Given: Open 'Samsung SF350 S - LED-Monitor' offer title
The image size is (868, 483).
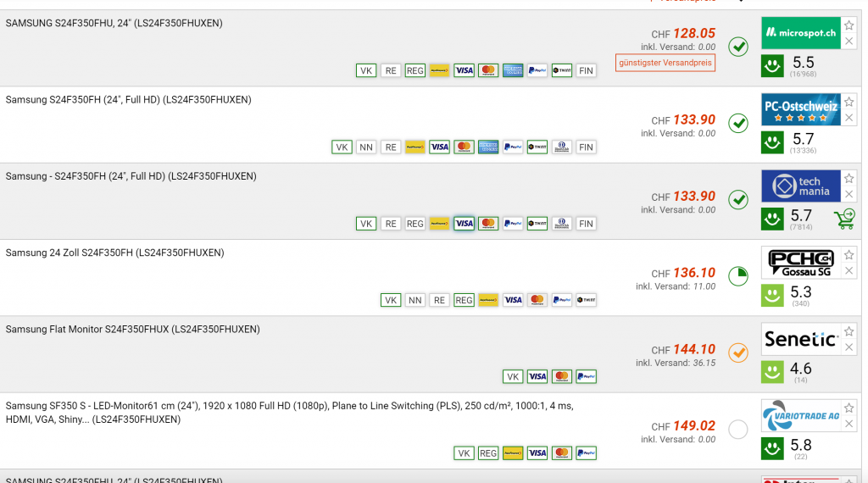Looking at the screenshot, I should pos(290,413).
